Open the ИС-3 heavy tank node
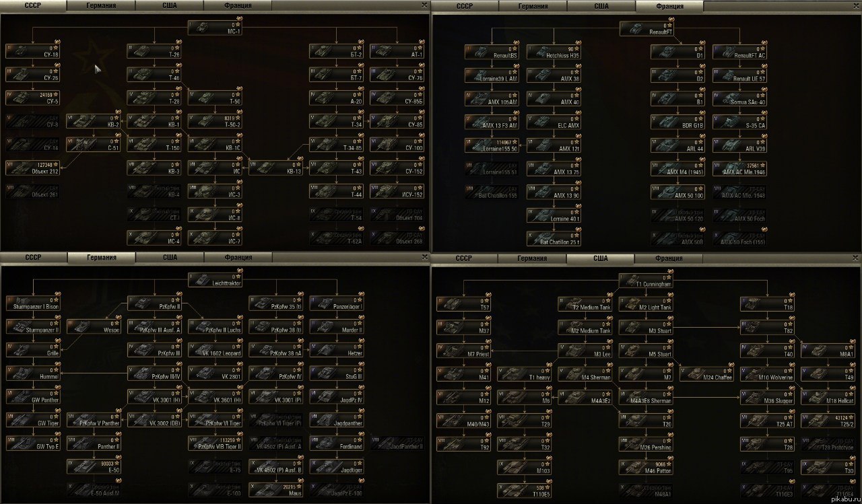Viewport: 862px width, 504px height. 215,191
